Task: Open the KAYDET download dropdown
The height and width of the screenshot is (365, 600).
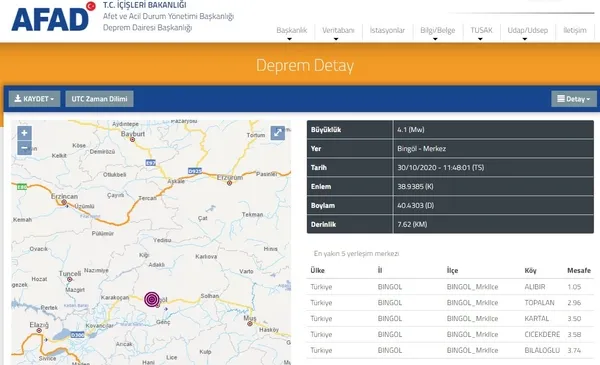Action: [x=34, y=99]
